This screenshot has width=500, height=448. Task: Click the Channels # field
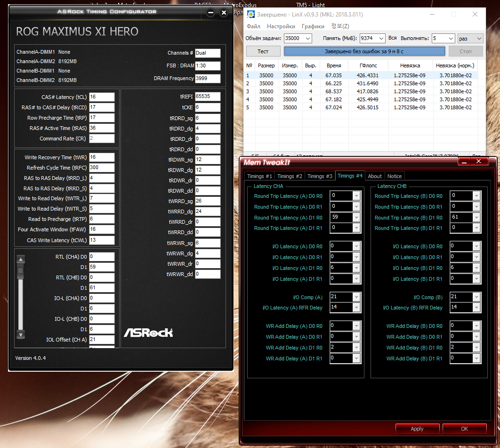point(208,53)
